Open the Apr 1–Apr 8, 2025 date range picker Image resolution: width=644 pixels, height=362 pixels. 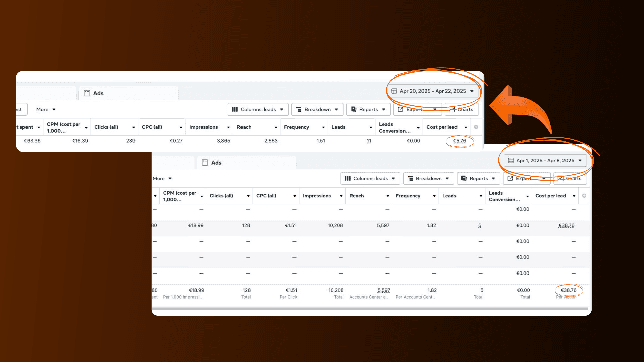(545, 161)
